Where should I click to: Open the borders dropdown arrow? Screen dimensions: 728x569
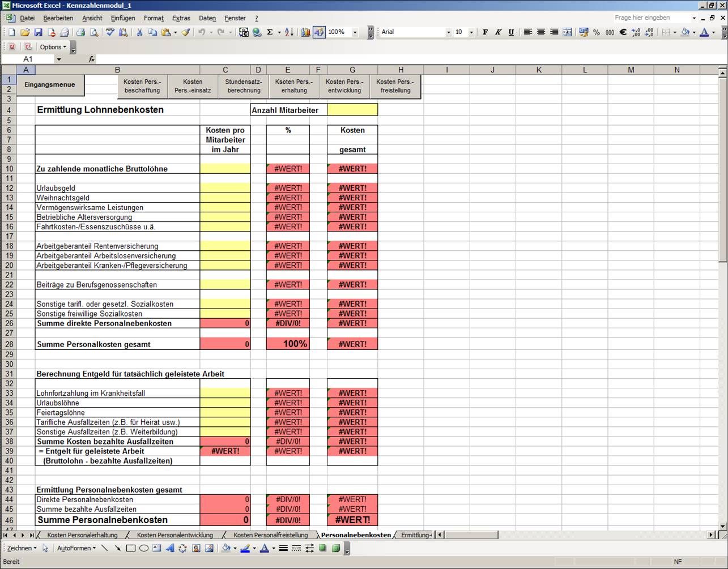675,32
